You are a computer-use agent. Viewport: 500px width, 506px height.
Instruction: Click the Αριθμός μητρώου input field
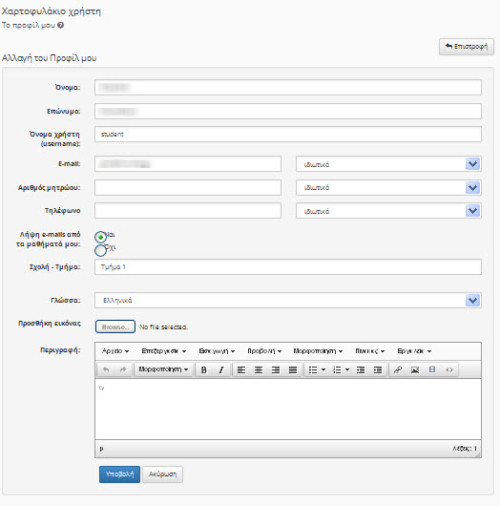188,188
